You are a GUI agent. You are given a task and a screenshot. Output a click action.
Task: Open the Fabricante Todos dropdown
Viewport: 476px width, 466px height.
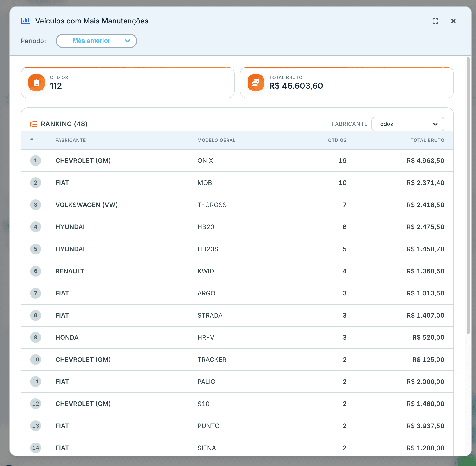tap(408, 124)
